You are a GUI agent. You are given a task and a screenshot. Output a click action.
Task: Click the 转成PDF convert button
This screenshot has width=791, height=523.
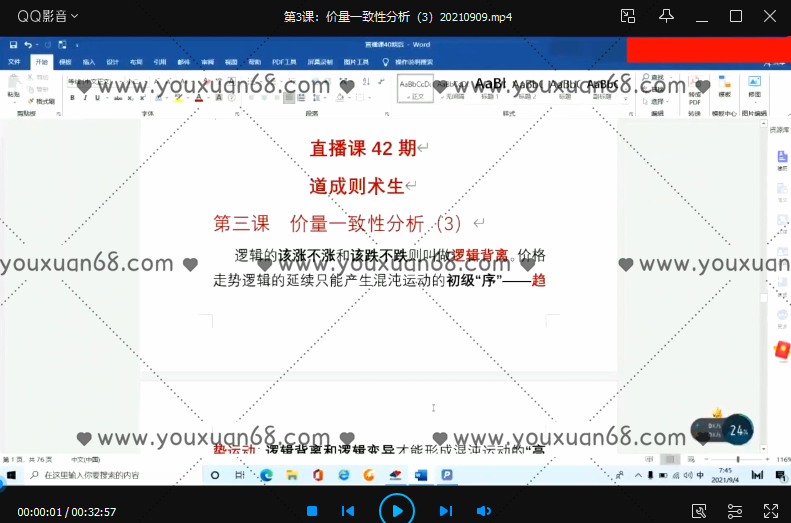click(695, 91)
